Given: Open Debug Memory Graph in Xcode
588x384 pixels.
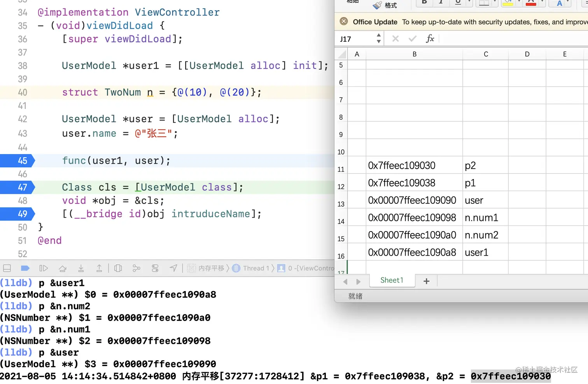Looking at the screenshot, I should click(x=136, y=268).
